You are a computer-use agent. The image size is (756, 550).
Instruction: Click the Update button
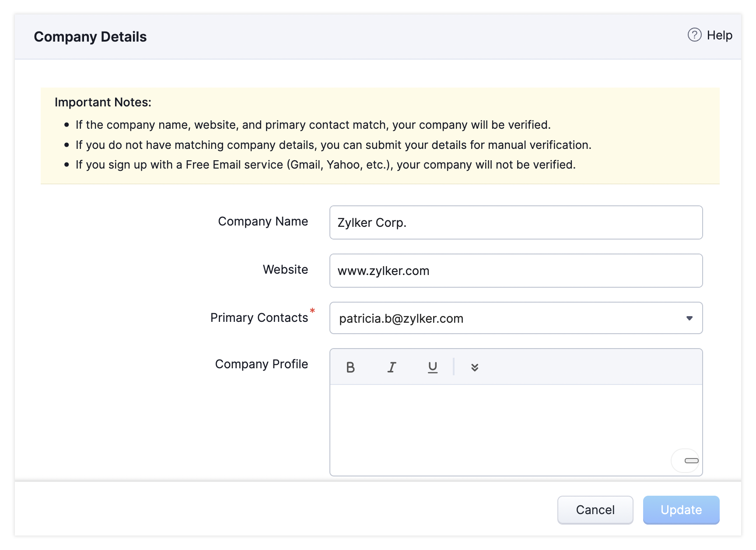(681, 510)
